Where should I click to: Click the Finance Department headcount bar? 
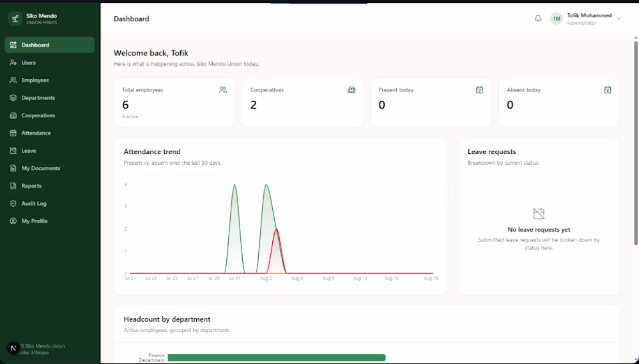coord(276,358)
